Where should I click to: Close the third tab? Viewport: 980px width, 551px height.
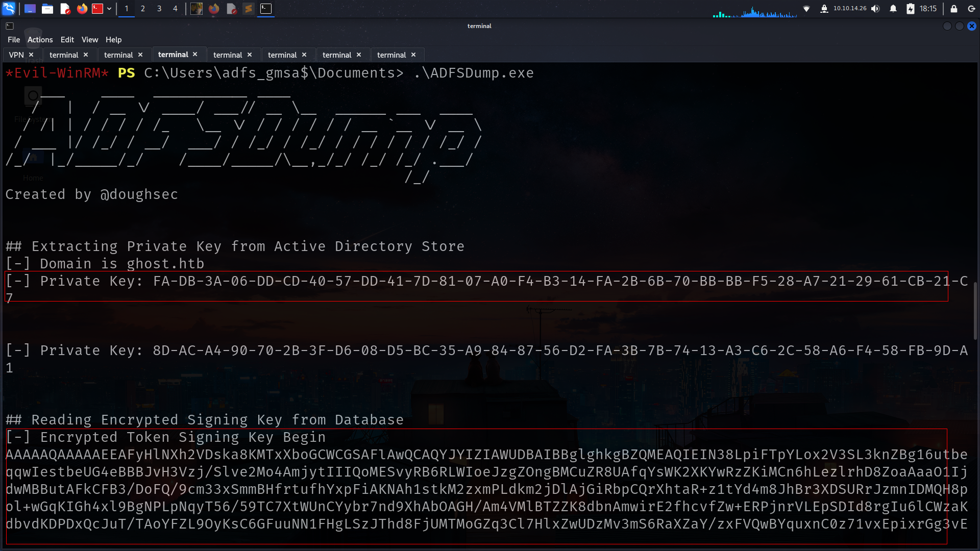tap(140, 55)
